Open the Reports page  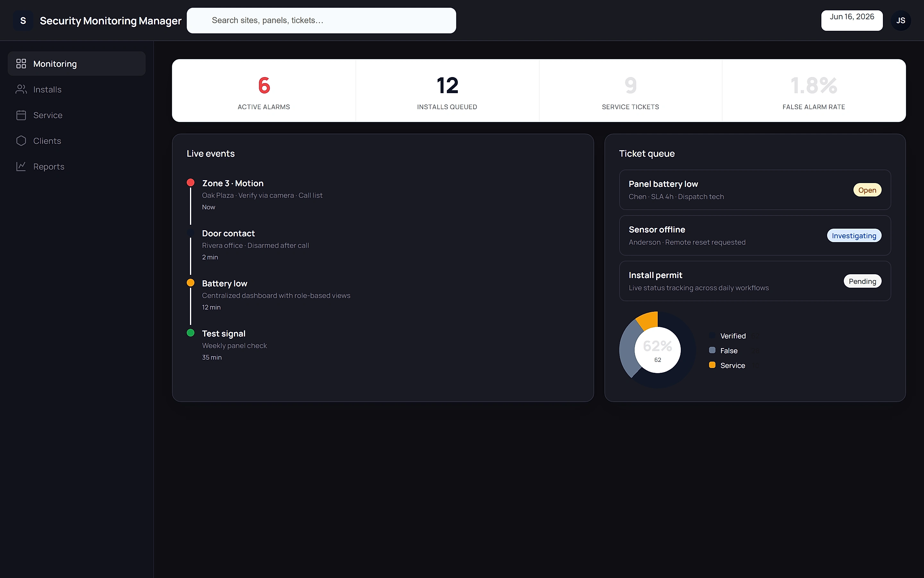[76, 166]
